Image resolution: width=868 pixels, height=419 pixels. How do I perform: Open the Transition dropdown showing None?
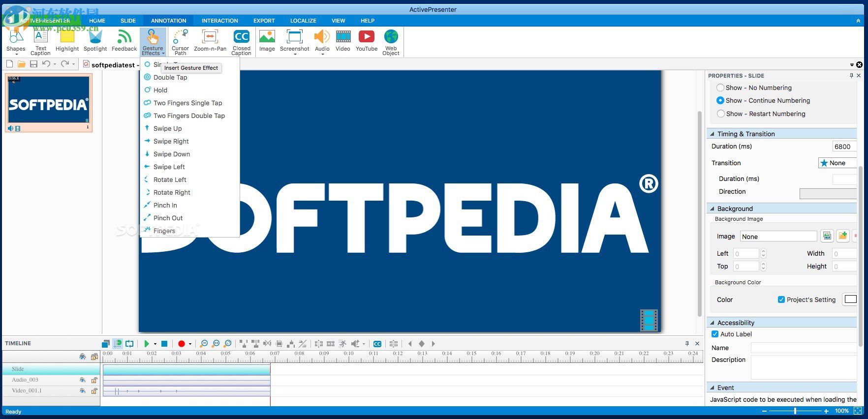[837, 163]
